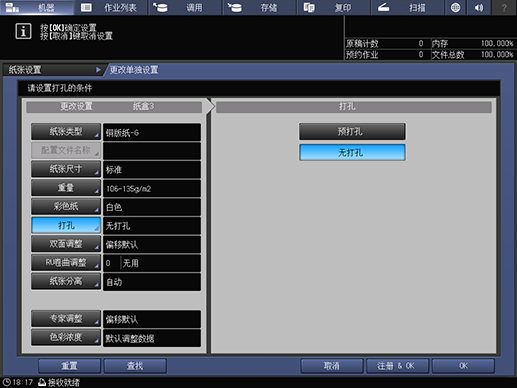517x388 pixels.
Task: Open the 纸张尺寸 paper size setting
Action: point(66,169)
